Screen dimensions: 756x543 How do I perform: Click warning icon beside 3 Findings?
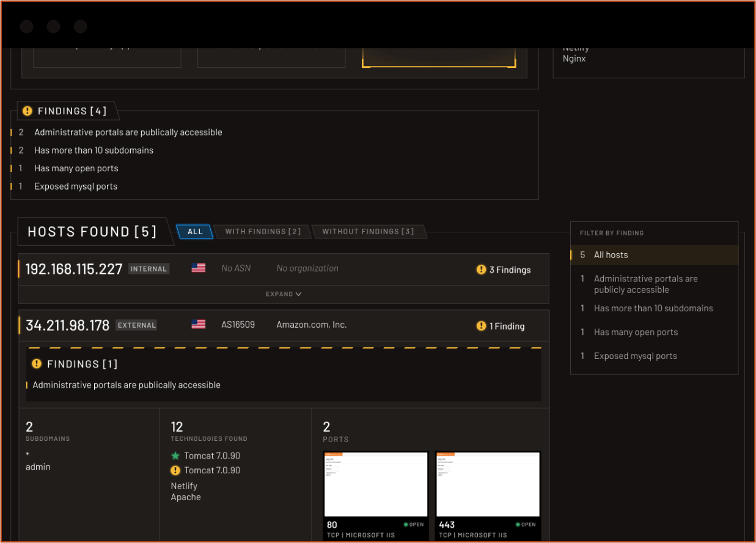click(x=481, y=270)
